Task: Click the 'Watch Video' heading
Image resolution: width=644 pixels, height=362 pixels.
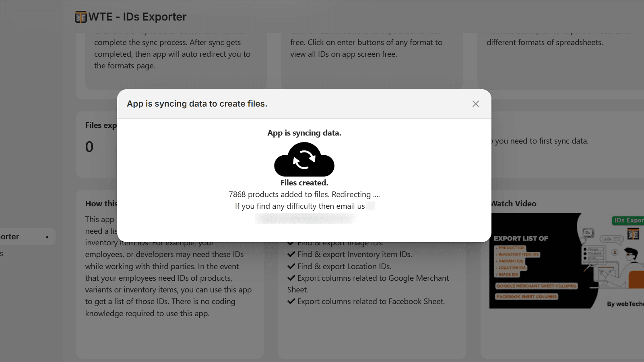Action: tap(513, 204)
